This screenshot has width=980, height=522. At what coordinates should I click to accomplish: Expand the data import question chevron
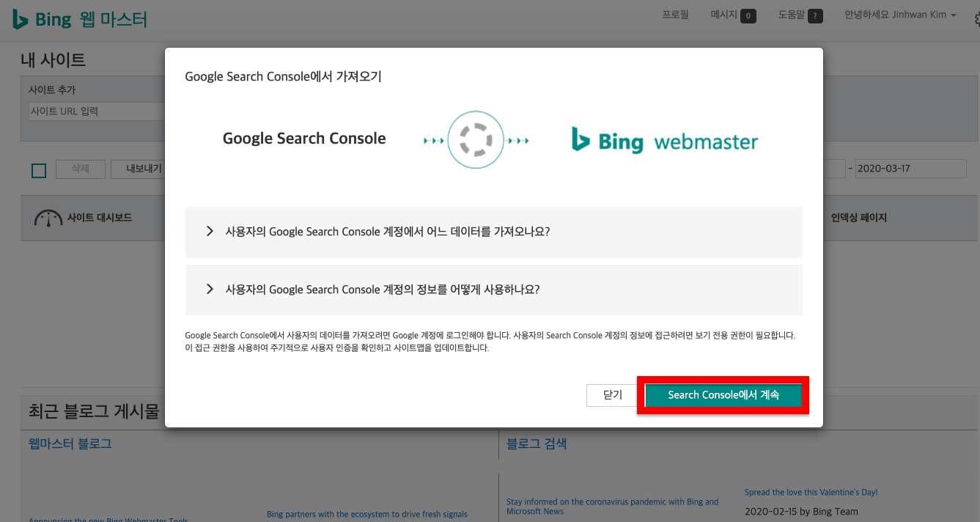210,231
